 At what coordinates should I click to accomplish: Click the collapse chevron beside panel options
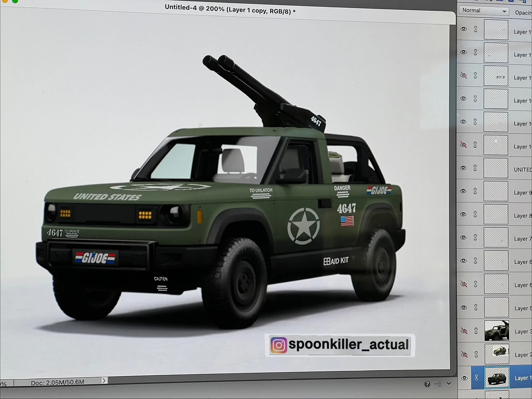(449, 384)
